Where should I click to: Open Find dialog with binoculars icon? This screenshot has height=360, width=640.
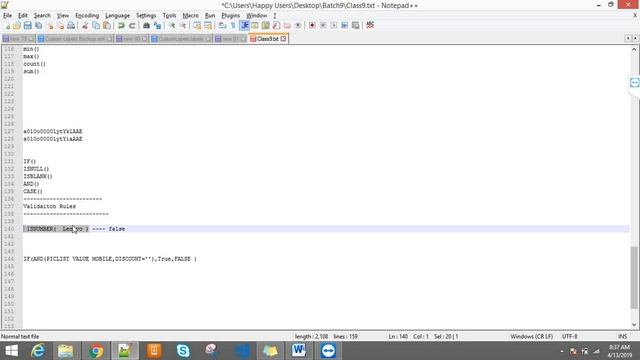(x=146, y=25)
